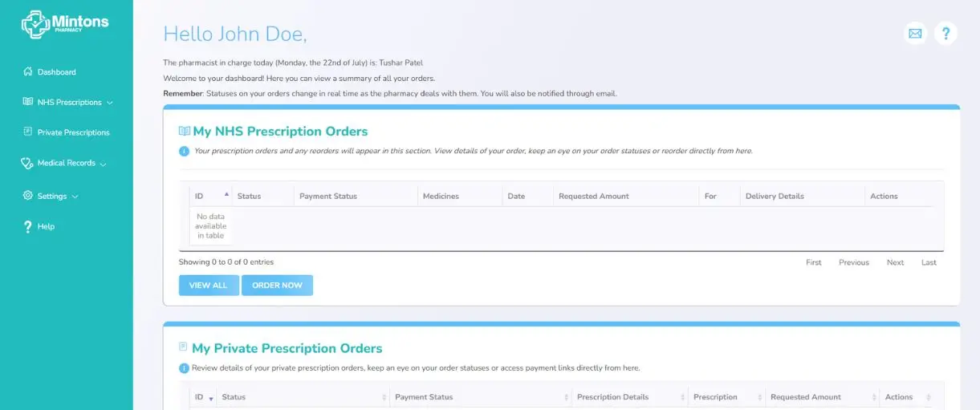
Task: Click the book icon beside My NHS Prescription Orders
Action: click(185, 132)
